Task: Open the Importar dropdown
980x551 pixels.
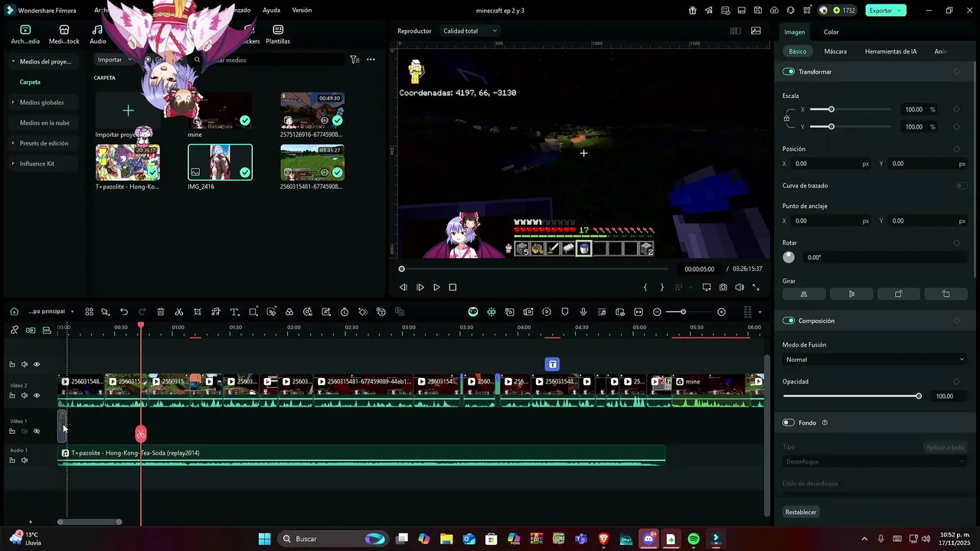Action: tap(115, 60)
